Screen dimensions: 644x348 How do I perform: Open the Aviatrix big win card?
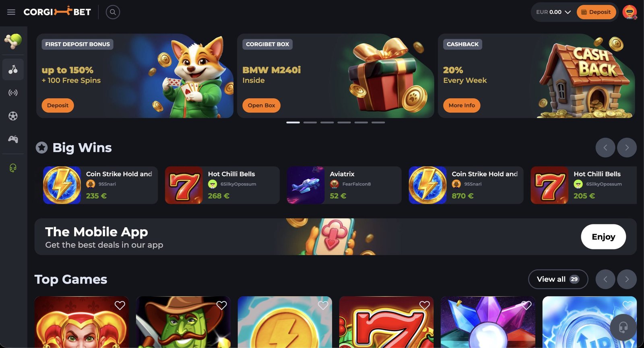point(344,185)
